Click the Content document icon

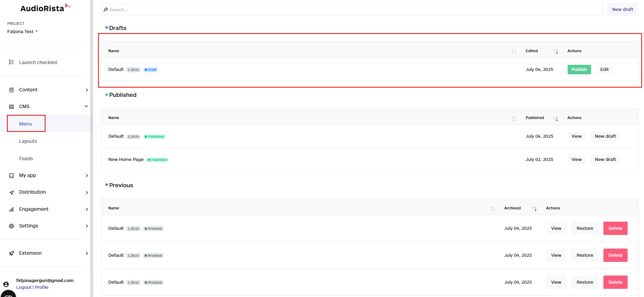click(11, 90)
